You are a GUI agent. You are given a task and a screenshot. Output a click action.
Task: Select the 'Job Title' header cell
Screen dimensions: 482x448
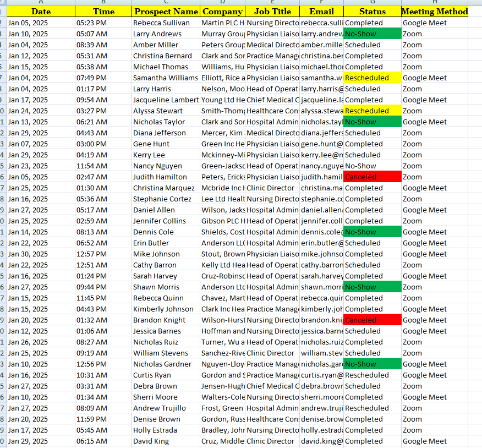tap(272, 12)
